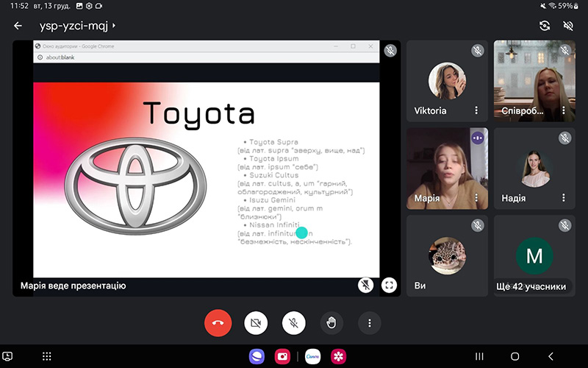The height and width of the screenshot is (368, 588).
Task: Open the Canva app from taskbar
Action: point(313,356)
